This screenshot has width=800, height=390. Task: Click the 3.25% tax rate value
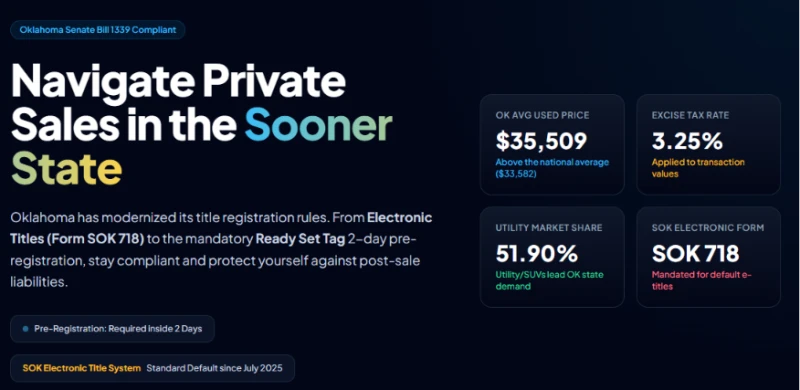(687, 141)
